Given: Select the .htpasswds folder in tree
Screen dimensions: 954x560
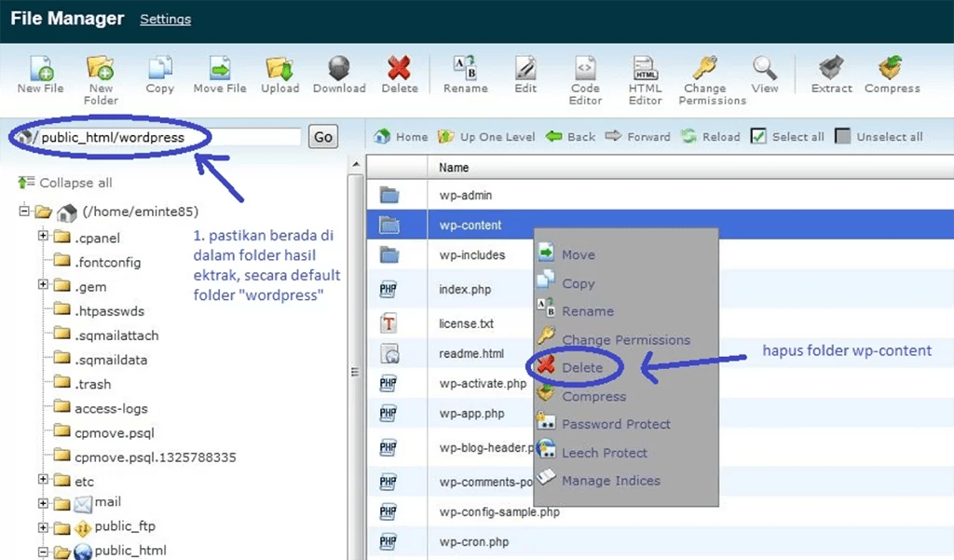Looking at the screenshot, I should pyautogui.click(x=99, y=311).
